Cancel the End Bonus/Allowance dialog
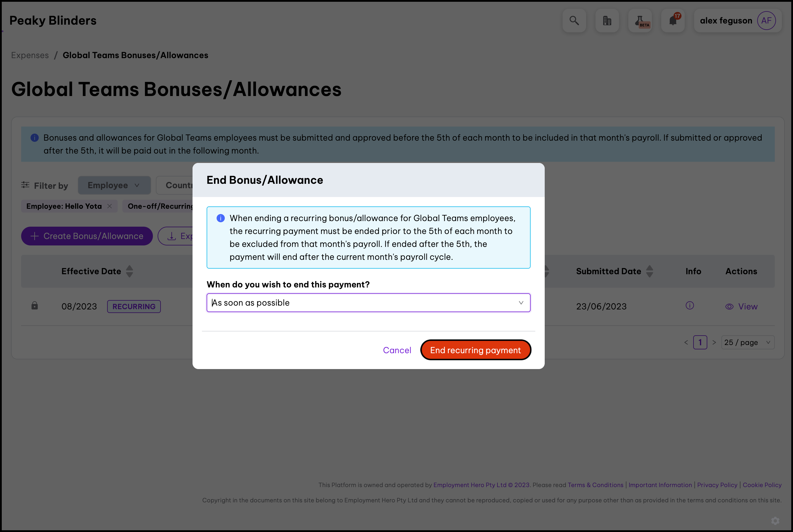 [397, 350]
